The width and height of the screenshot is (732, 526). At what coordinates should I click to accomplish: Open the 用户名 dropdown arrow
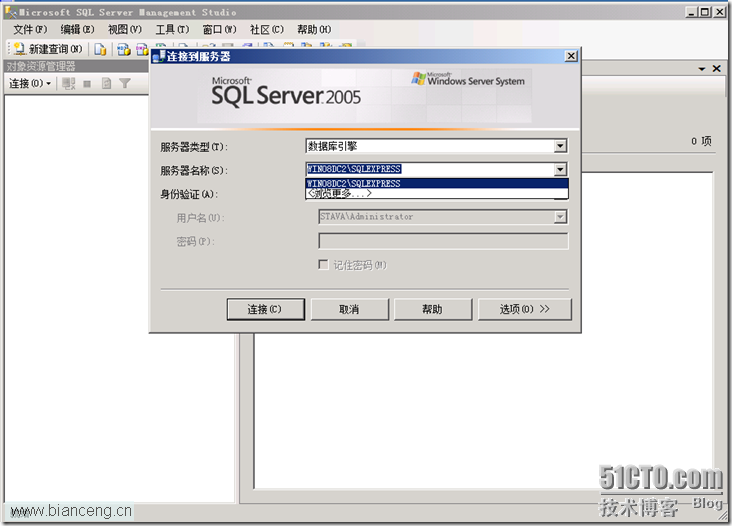560,217
